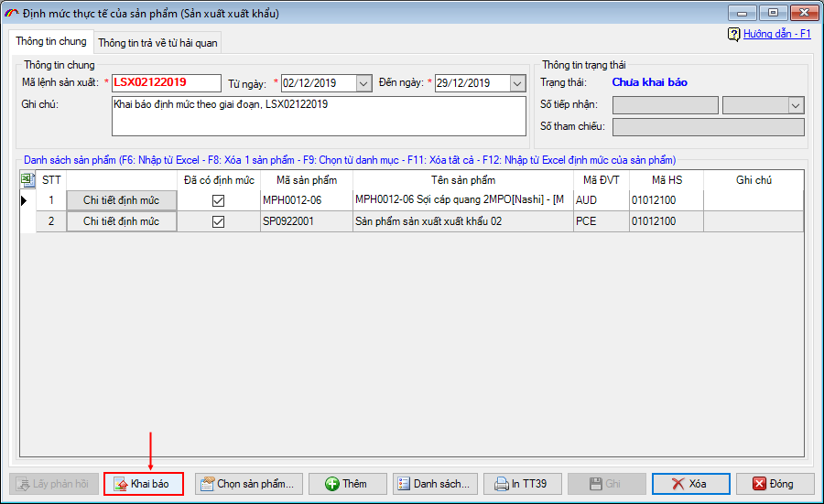This screenshot has height=504, width=824.
Task: Click the Mã ĐVT column header
Action: pyautogui.click(x=602, y=180)
